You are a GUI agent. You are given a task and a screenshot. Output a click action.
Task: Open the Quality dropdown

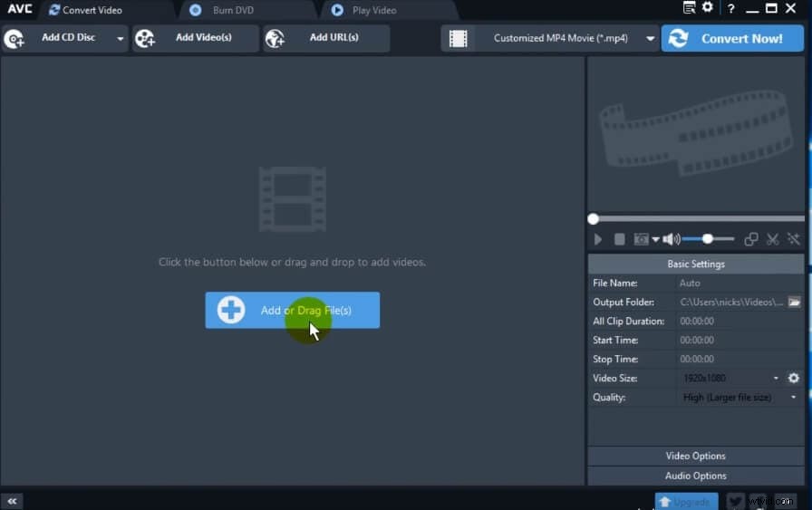(x=739, y=397)
